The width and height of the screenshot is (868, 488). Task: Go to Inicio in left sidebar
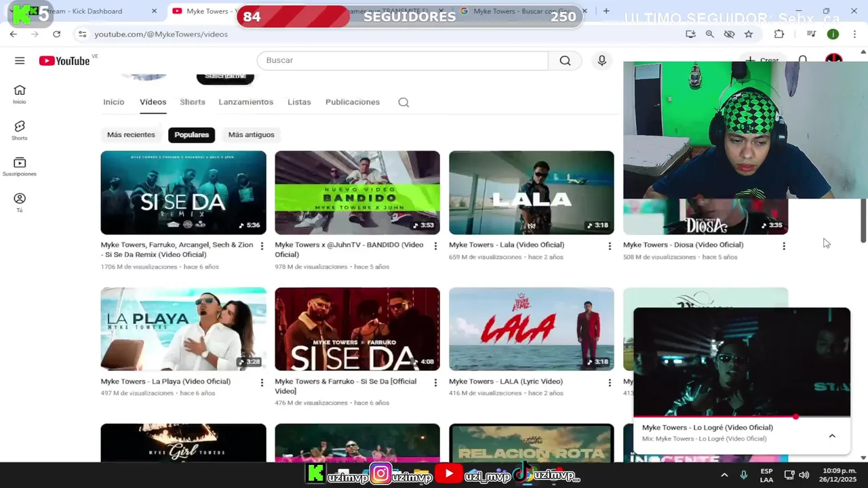click(x=20, y=94)
